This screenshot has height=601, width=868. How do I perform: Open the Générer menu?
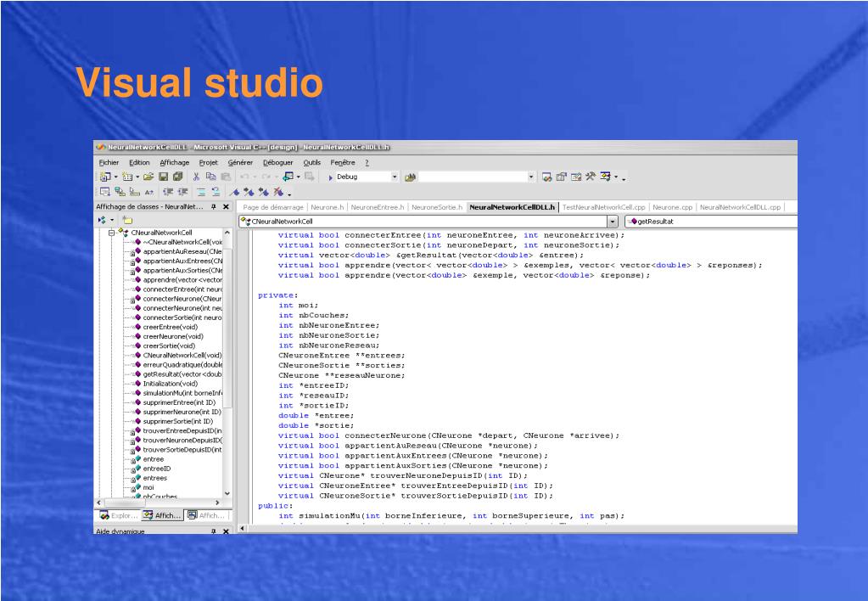(x=240, y=162)
